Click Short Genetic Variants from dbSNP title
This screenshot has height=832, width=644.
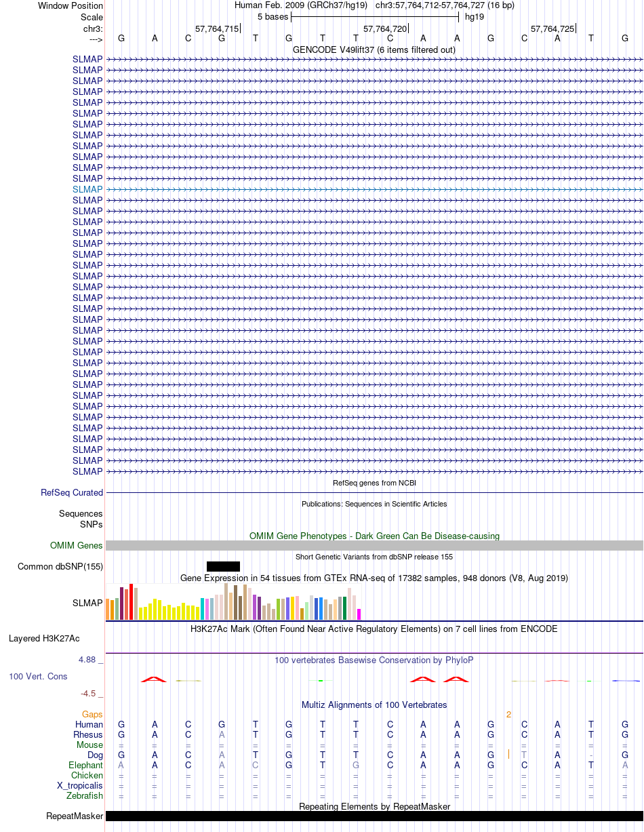coord(374,557)
